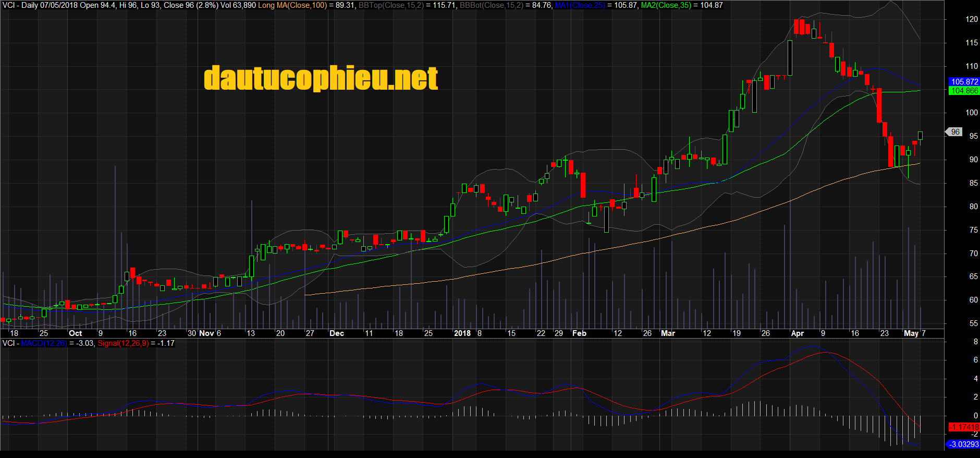Click the 2018 year marker on date axis
The width and height of the screenshot is (980, 458).
pos(462,333)
